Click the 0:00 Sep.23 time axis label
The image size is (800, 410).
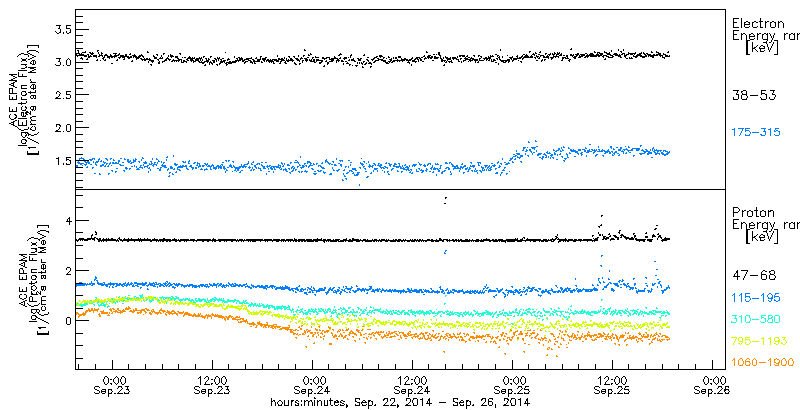[x=111, y=385]
